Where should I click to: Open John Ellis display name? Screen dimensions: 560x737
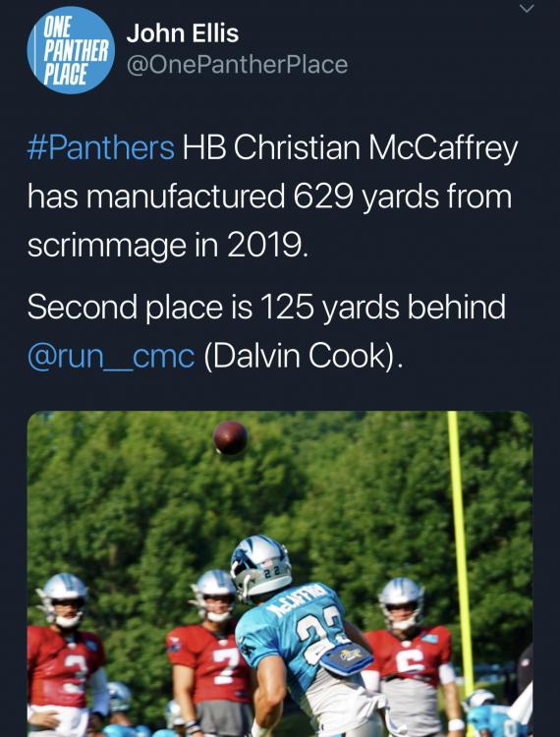(x=183, y=33)
